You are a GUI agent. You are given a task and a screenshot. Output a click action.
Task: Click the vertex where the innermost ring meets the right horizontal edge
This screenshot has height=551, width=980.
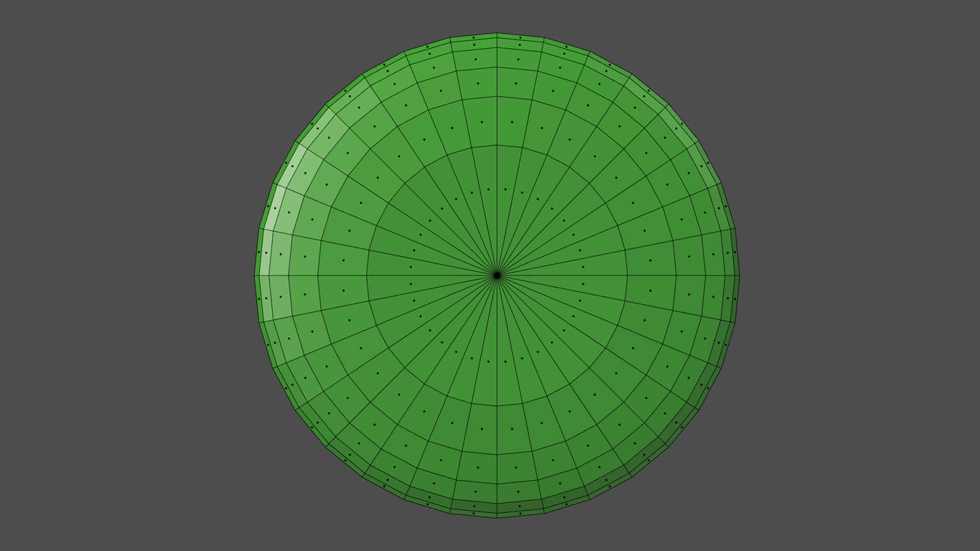pos(627,275)
